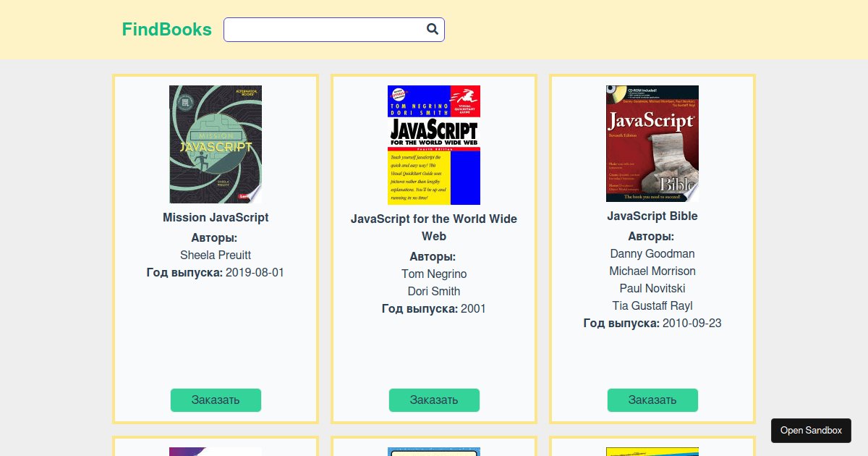Click the JavaScript for the World Wide Web cover

pyautogui.click(x=433, y=143)
